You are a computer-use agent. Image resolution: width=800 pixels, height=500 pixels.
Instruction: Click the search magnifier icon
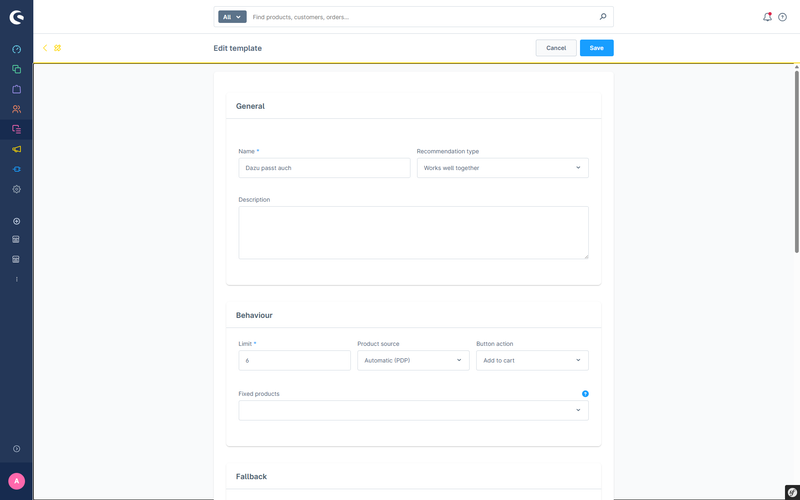pyautogui.click(x=602, y=17)
